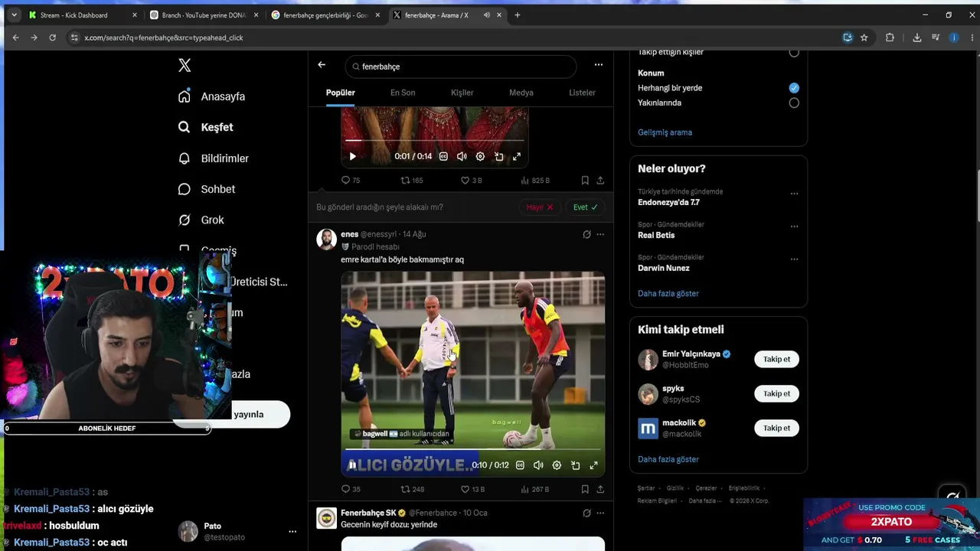Open more options for enes's post
The image size is (980, 551).
click(600, 234)
